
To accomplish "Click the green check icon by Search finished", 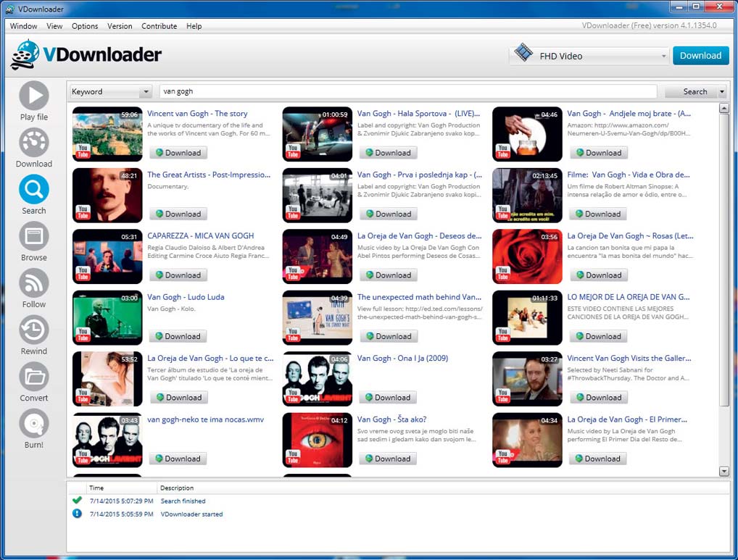I will (x=77, y=501).
